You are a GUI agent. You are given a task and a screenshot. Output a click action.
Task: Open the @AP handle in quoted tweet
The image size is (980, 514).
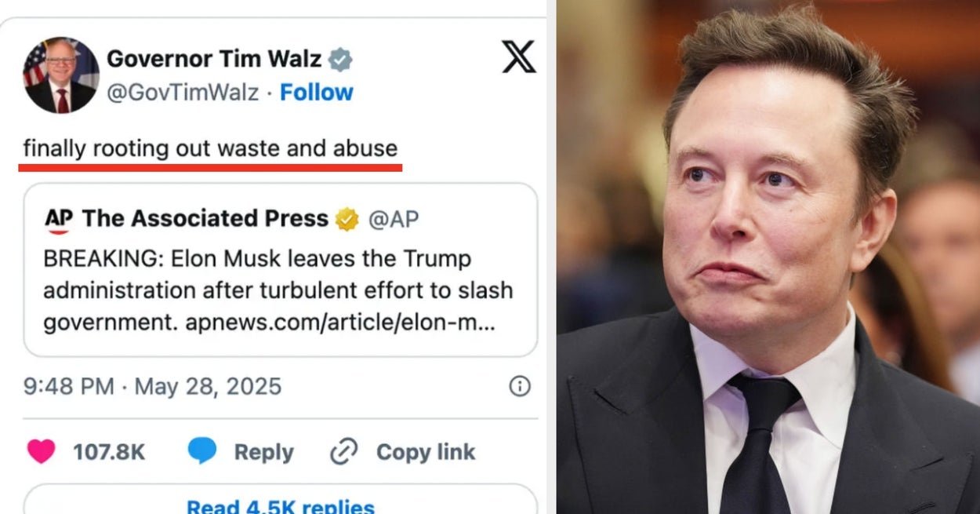point(394,220)
